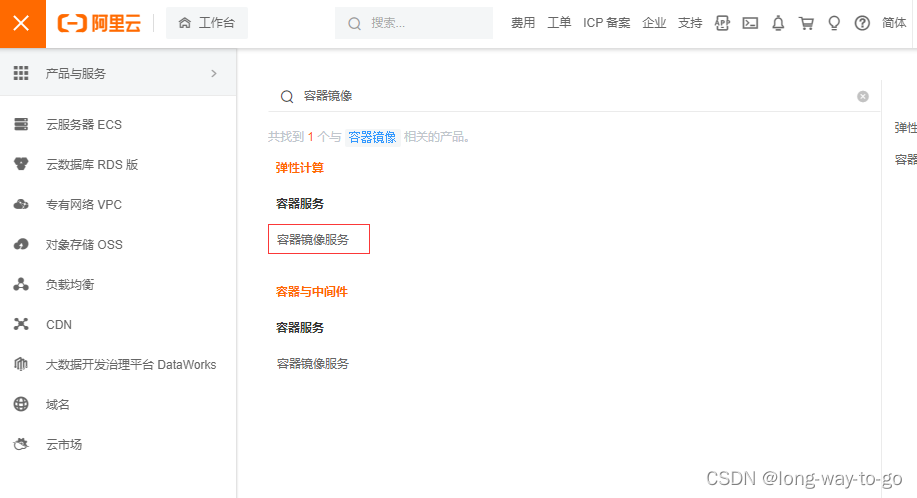Click the App/API icon in the top bar
917x498 pixels.
click(x=722, y=23)
